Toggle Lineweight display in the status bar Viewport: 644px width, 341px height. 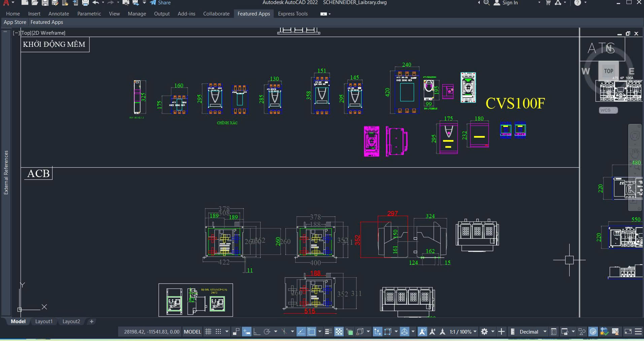point(329,332)
